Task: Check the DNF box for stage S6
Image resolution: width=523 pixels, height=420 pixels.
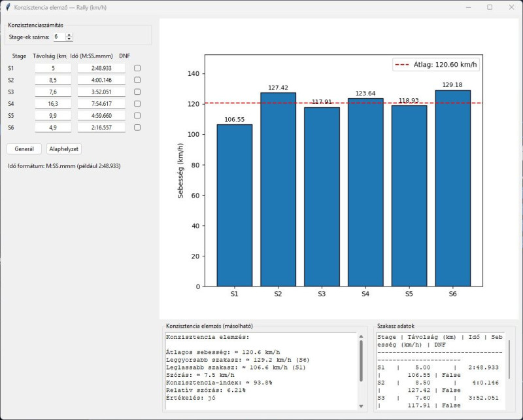Action: (x=137, y=127)
